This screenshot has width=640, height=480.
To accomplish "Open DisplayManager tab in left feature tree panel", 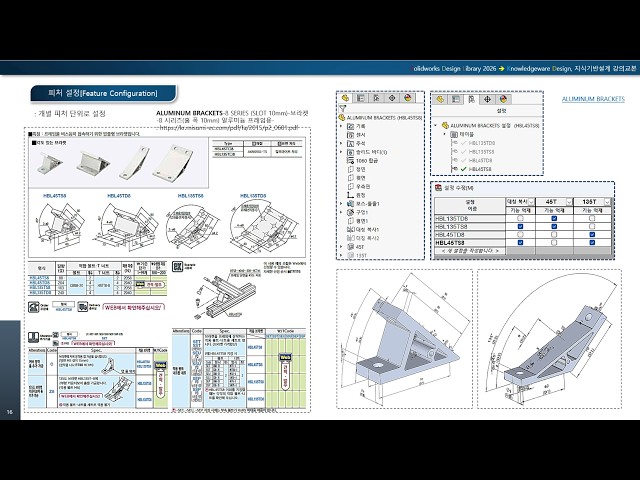I will click(x=407, y=98).
